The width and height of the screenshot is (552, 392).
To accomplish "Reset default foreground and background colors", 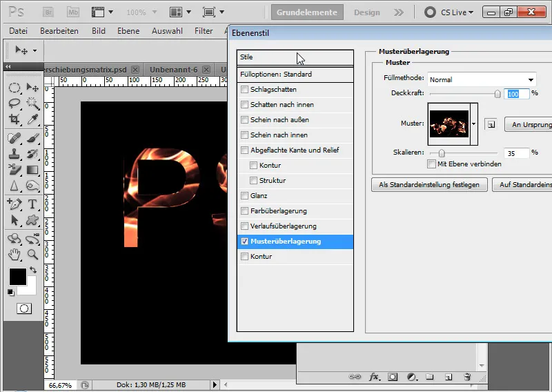I will coord(11,293).
